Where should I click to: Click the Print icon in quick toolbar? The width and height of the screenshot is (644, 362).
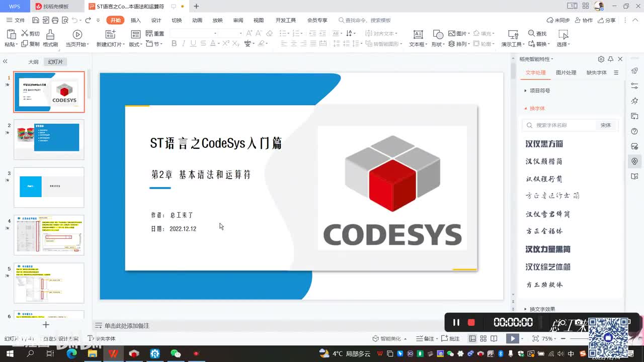coord(55,20)
